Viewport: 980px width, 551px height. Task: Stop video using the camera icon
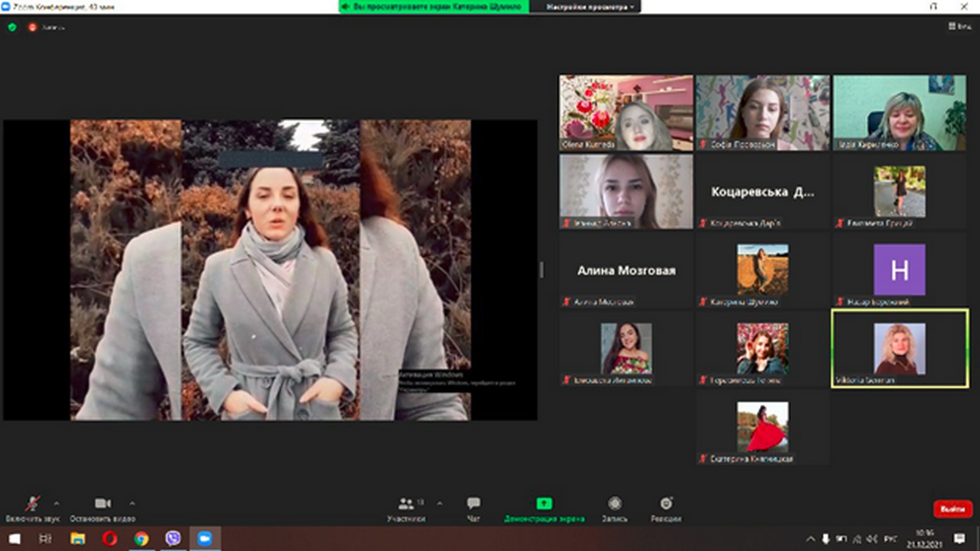pyautogui.click(x=103, y=504)
